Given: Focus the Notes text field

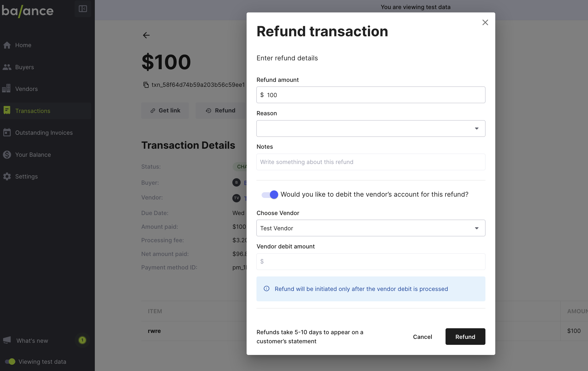Looking at the screenshot, I should (x=371, y=162).
